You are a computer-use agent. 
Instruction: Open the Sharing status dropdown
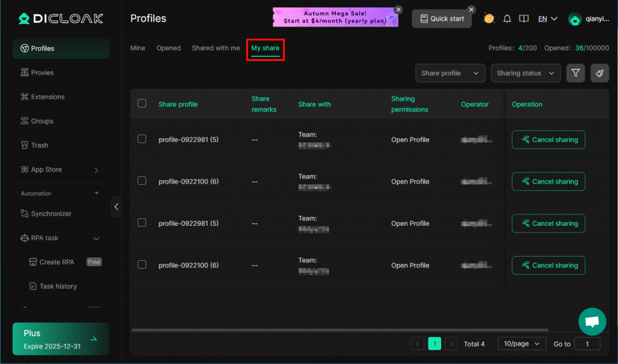pyautogui.click(x=525, y=73)
